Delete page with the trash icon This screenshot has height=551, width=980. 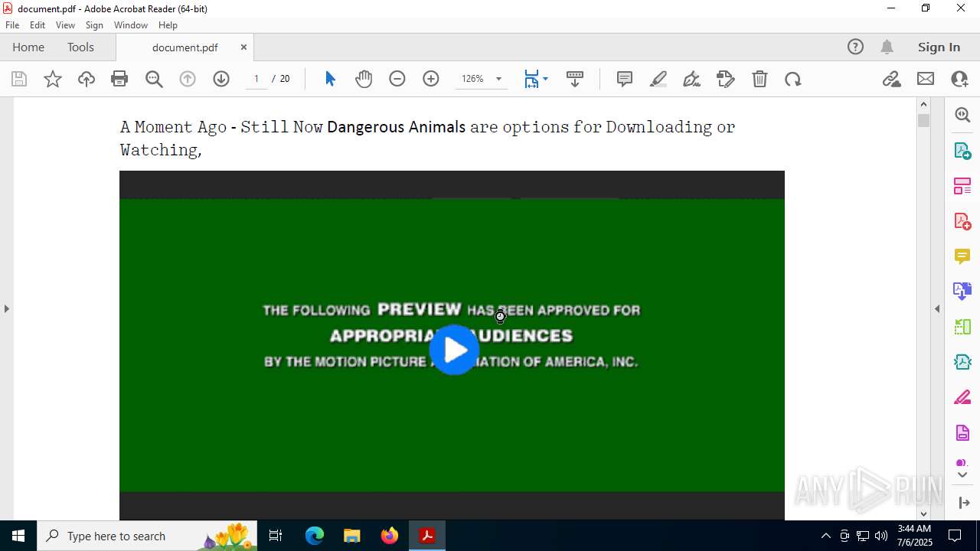(x=759, y=79)
